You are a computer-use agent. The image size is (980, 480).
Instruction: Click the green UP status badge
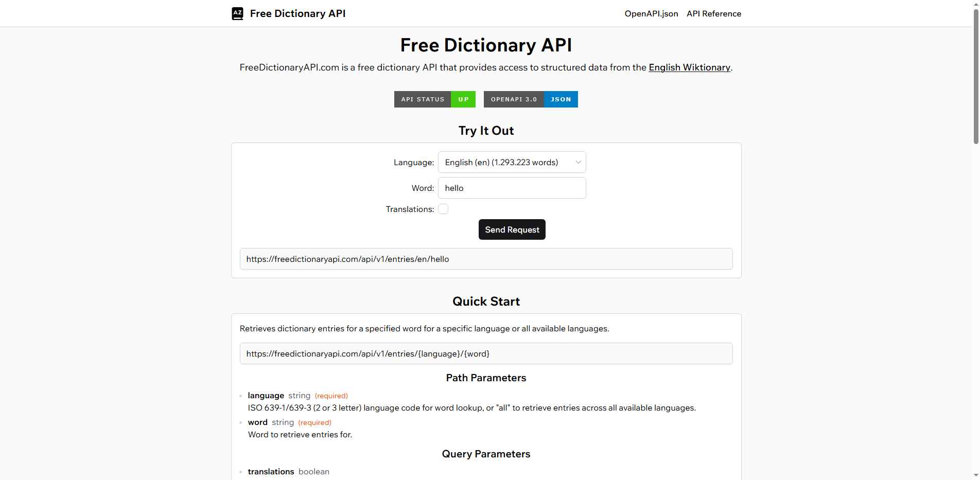click(463, 99)
